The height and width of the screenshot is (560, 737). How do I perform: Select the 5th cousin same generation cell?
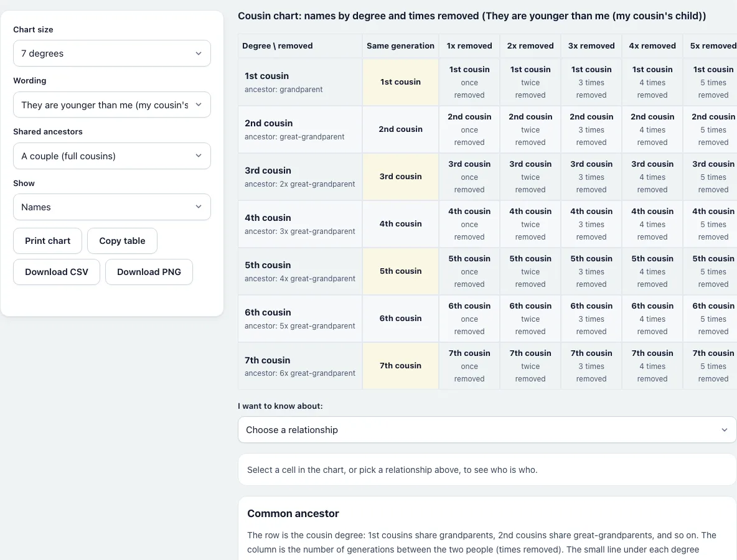[x=400, y=271]
